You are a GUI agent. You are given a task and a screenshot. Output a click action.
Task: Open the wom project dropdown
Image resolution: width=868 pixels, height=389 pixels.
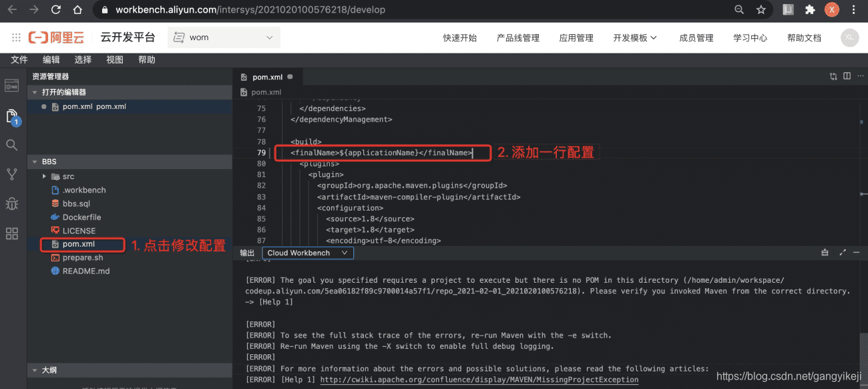coord(224,37)
